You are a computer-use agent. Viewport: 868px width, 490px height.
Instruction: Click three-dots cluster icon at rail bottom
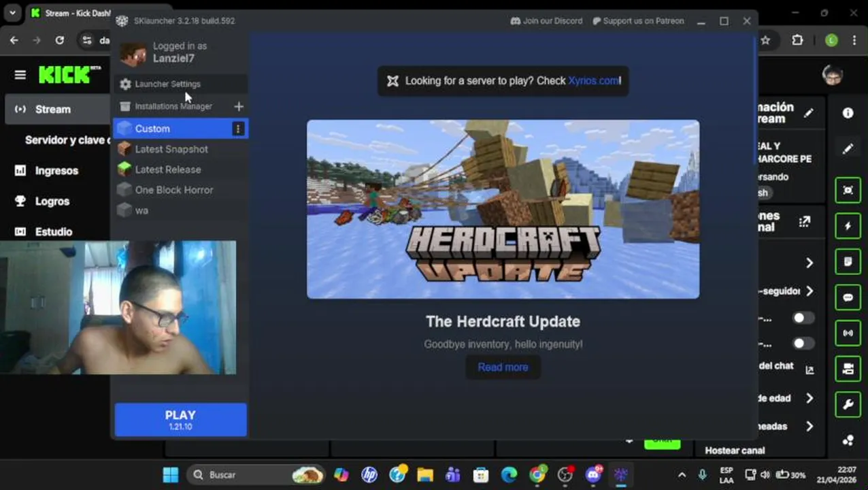pos(848,441)
